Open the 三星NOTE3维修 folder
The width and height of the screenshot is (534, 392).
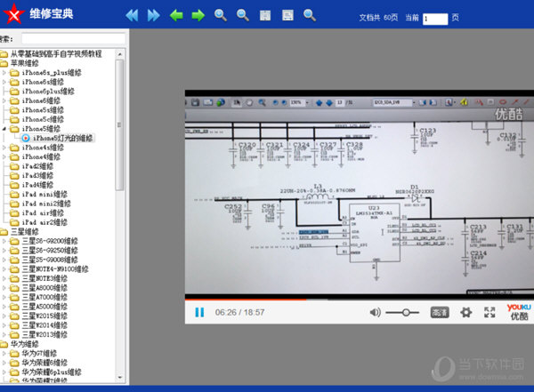point(44,278)
